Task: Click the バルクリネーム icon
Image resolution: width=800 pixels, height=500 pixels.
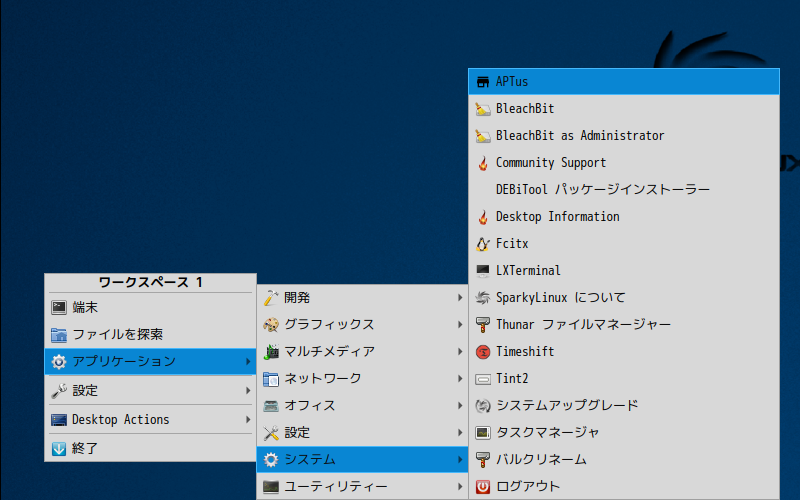Action: 483,460
